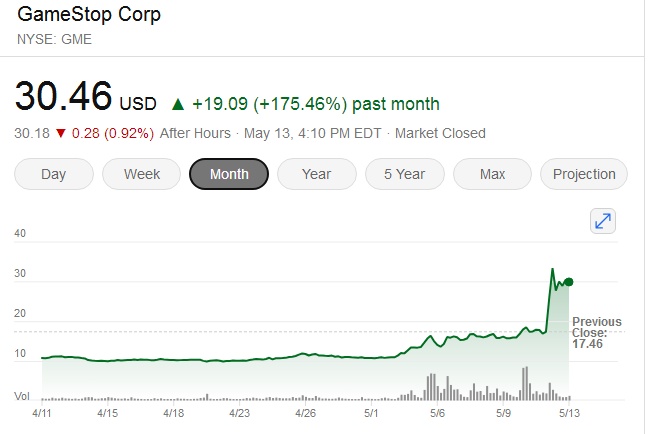Click the 5/6 date axis label
Viewport: 651px width, 434px height.
click(437, 412)
